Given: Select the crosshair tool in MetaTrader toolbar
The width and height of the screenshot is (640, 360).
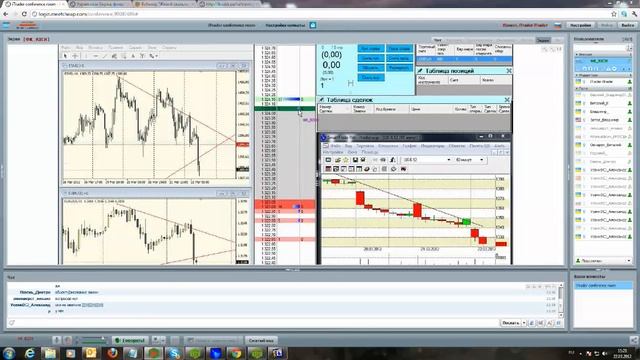Looking at the screenshot, I should [x=75, y=56].
